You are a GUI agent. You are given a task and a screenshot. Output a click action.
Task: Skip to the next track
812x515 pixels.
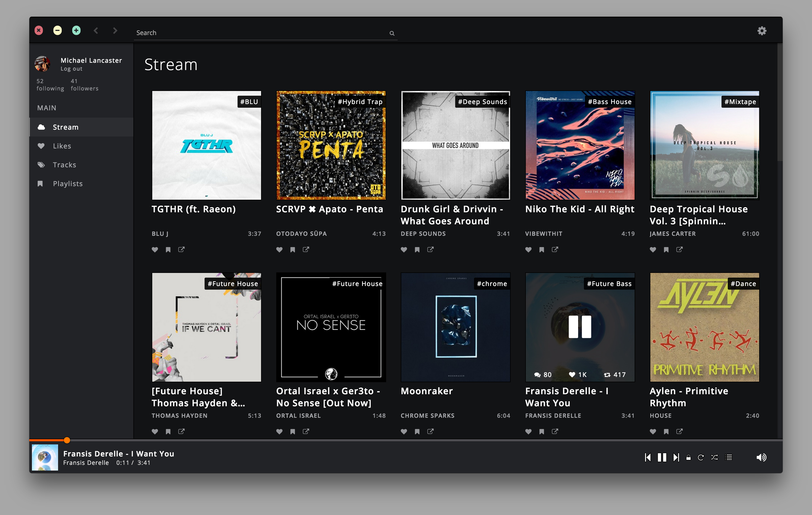click(x=676, y=457)
